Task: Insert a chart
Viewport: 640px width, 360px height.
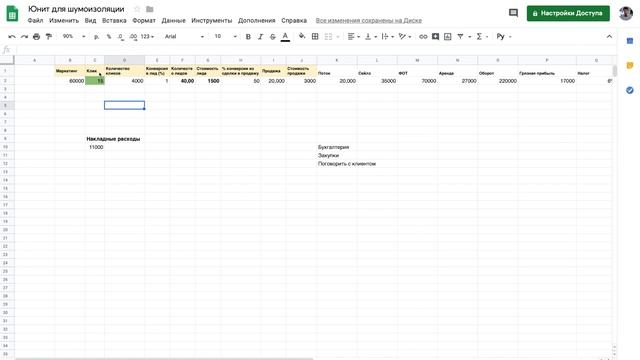Action: pos(448,37)
